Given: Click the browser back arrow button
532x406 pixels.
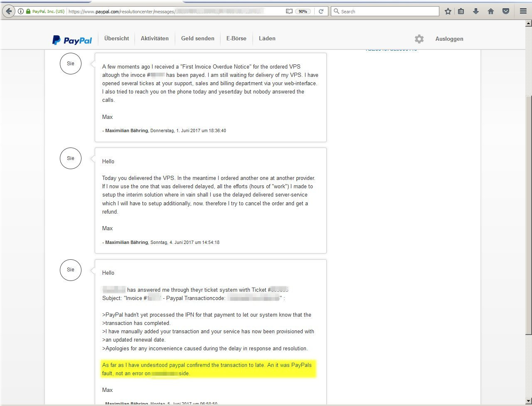Looking at the screenshot, I should pos(9,11).
